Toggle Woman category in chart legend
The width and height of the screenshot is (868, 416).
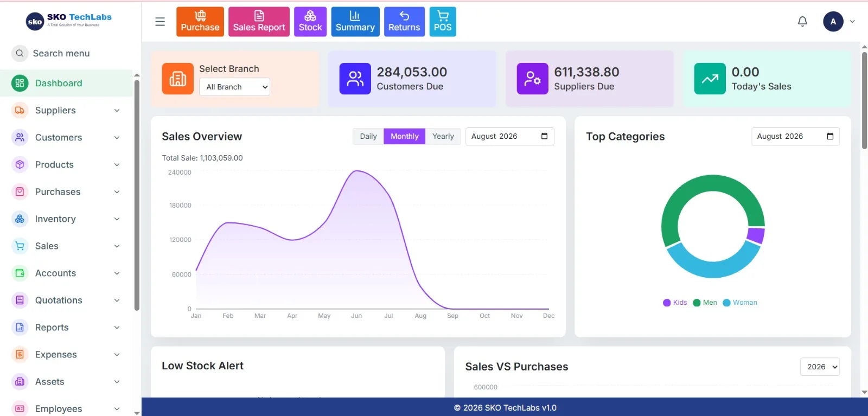point(740,303)
